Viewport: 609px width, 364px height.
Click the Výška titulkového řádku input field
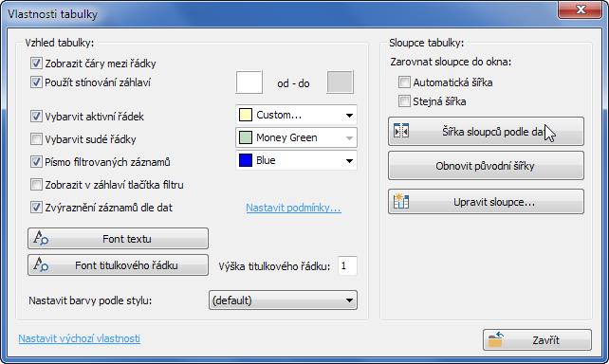[347, 266]
